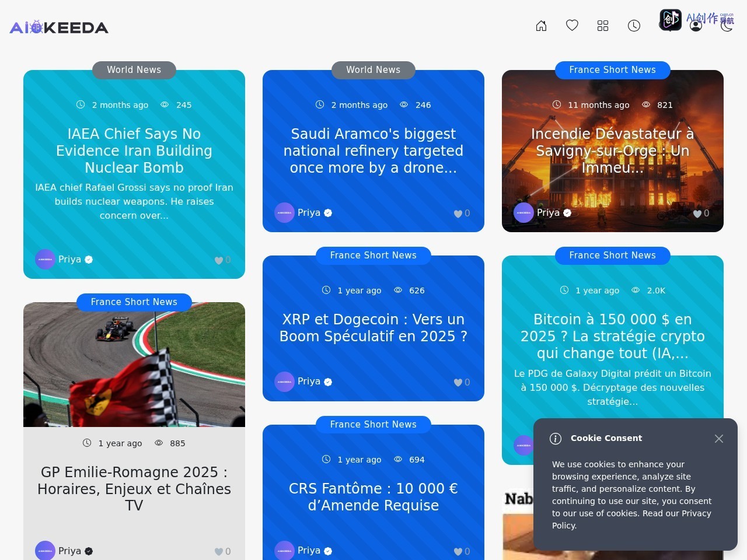The width and height of the screenshot is (747, 560).
Task: Click author name Priya on CRS Fantôme card
Action: click(309, 551)
